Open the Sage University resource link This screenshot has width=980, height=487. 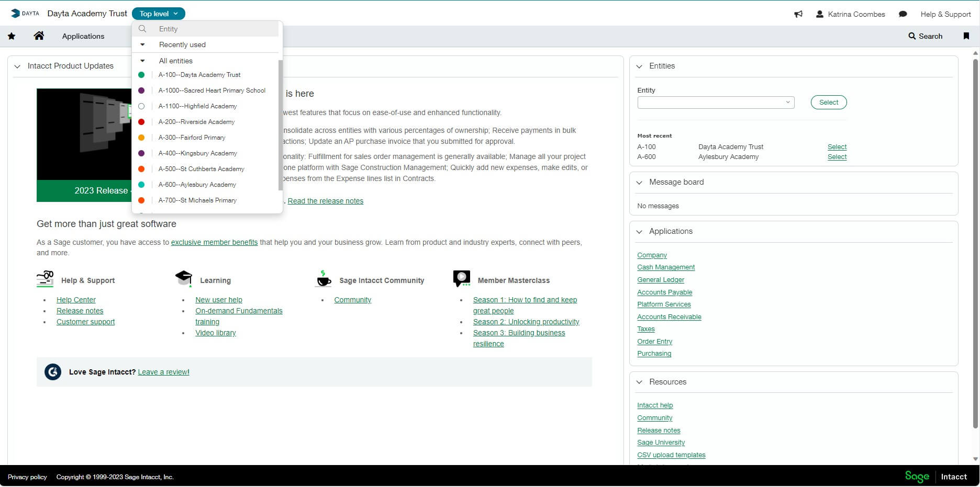click(x=661, y=443)
